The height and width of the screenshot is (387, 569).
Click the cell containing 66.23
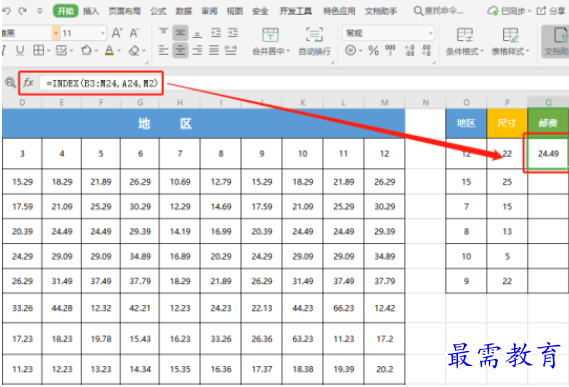tap(343, 308)
